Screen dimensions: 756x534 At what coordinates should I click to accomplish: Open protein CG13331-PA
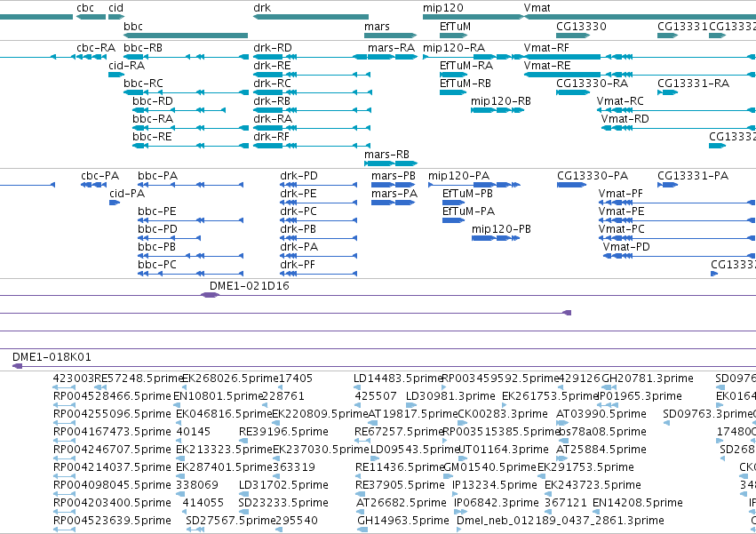693,176
